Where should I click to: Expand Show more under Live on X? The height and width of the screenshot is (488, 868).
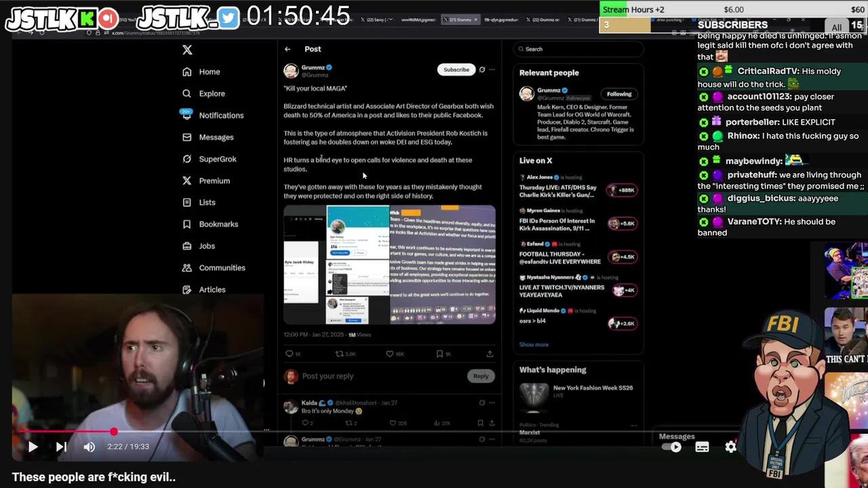(x=534, y=344)
